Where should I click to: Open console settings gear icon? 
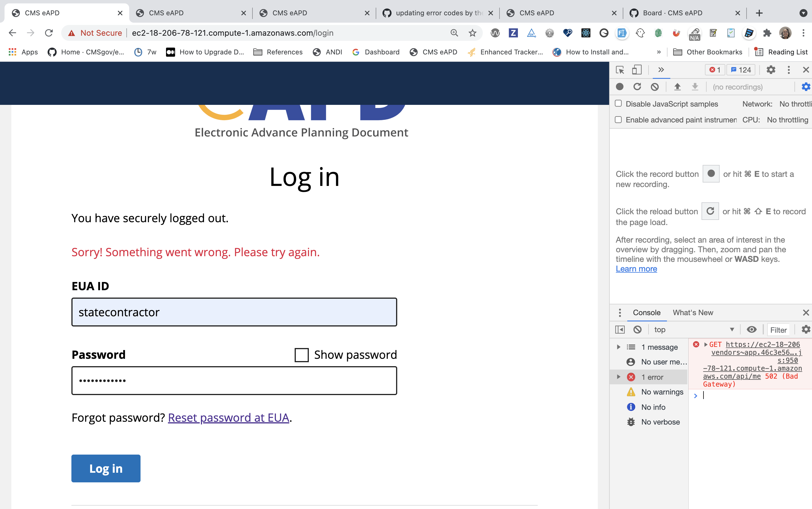pyautogui.click(x=806, y=330)
